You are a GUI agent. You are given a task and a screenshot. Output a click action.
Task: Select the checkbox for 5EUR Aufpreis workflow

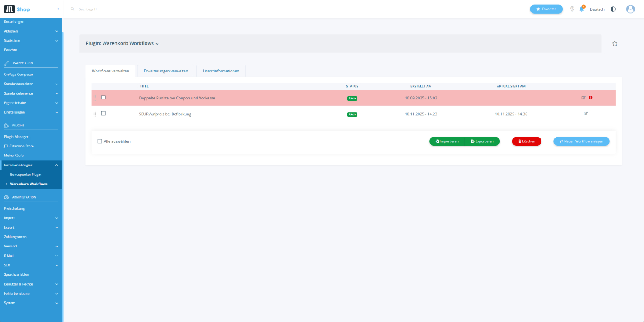(x=103, y=114)
